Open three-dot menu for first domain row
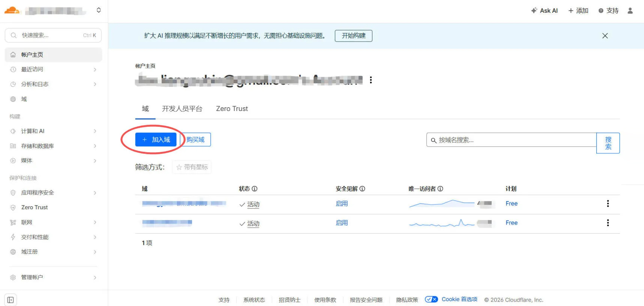This screenshot has width=644, height=306. (608, 204)
